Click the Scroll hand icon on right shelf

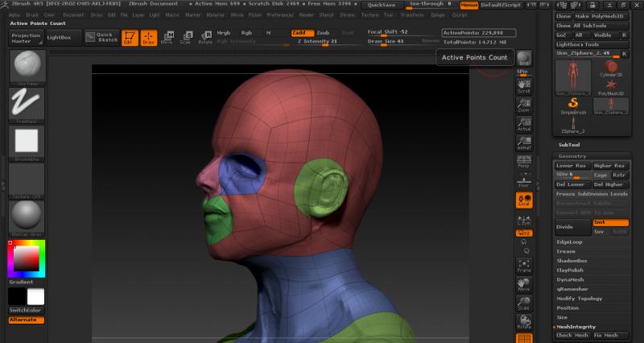[524, 86]
